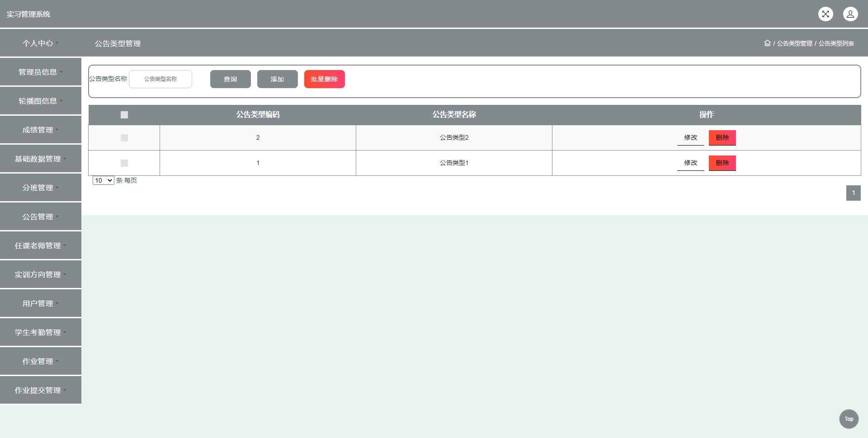Image resolution: width=868 pixels, height=438 pixels.
Task: Click code cell 2 in the table
Action: [x=258, y=138]
